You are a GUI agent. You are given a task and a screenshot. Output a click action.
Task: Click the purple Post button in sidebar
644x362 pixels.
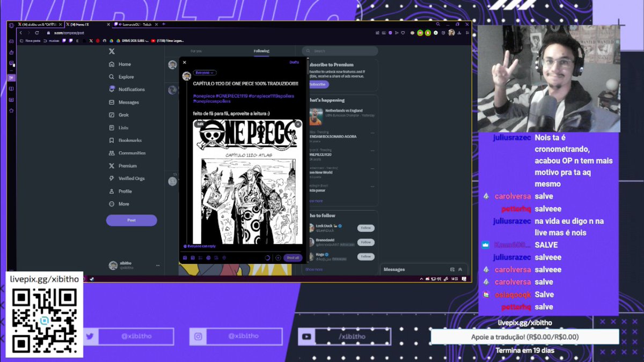pos(131,220)
